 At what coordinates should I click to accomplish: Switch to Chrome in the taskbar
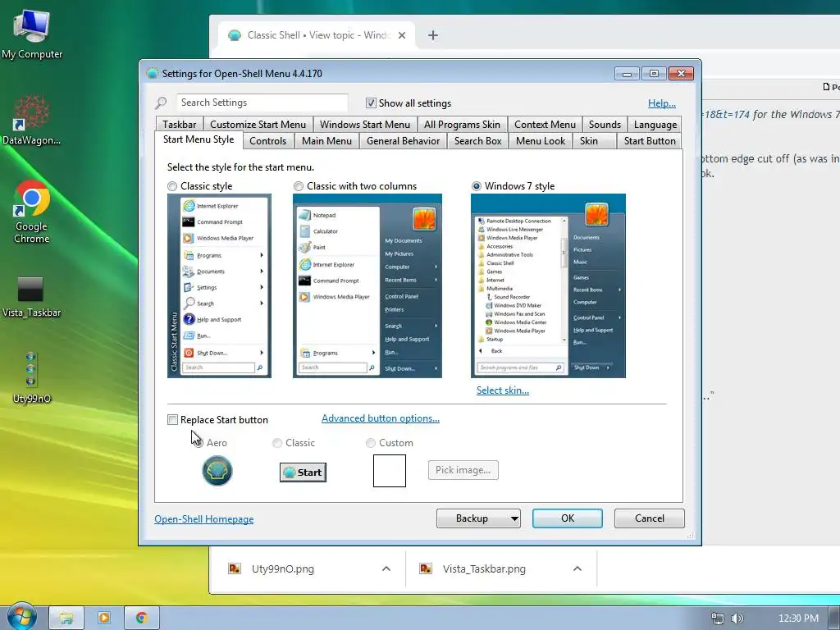(x=141, y=618)
